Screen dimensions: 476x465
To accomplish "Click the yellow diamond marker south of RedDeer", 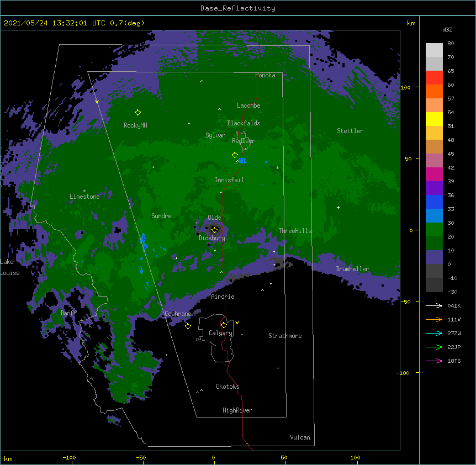I will pos(235,155).
